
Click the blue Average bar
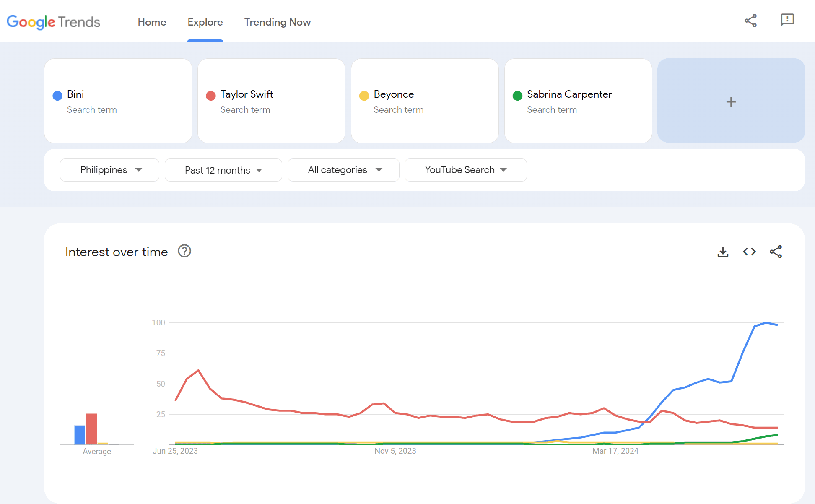click(80, 435)
